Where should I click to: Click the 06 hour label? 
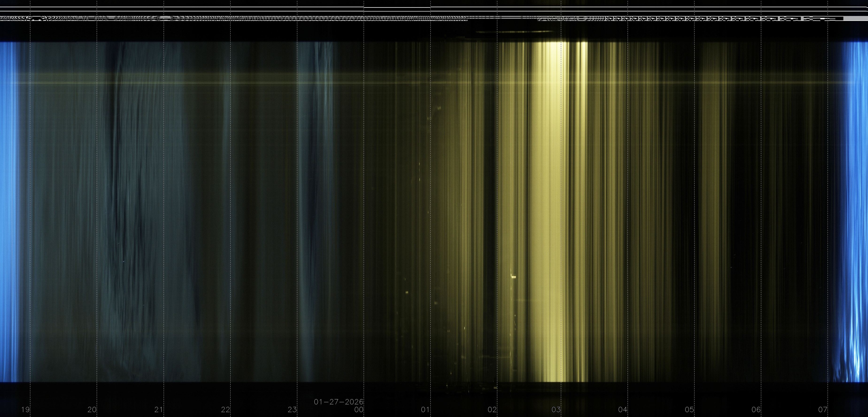click(756, 410)
